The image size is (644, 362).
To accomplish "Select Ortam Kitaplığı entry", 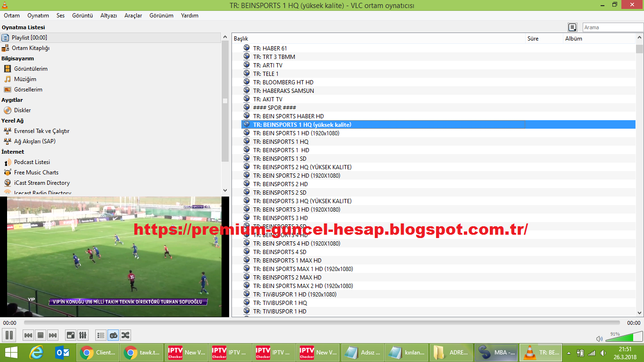I will (31, 48).
